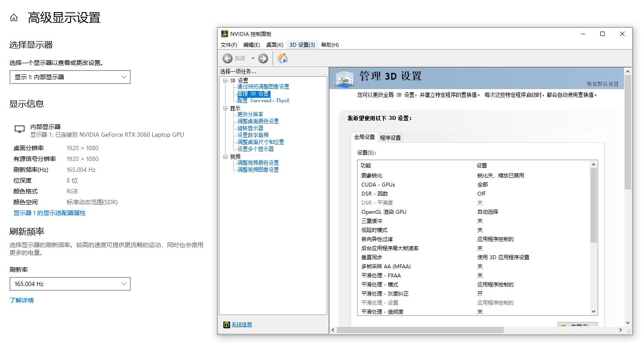Click the home icon on the 高级显示设置 page
Image resolution: width=644 pixels, height=344 pixels.
click(x=15, y=17)
